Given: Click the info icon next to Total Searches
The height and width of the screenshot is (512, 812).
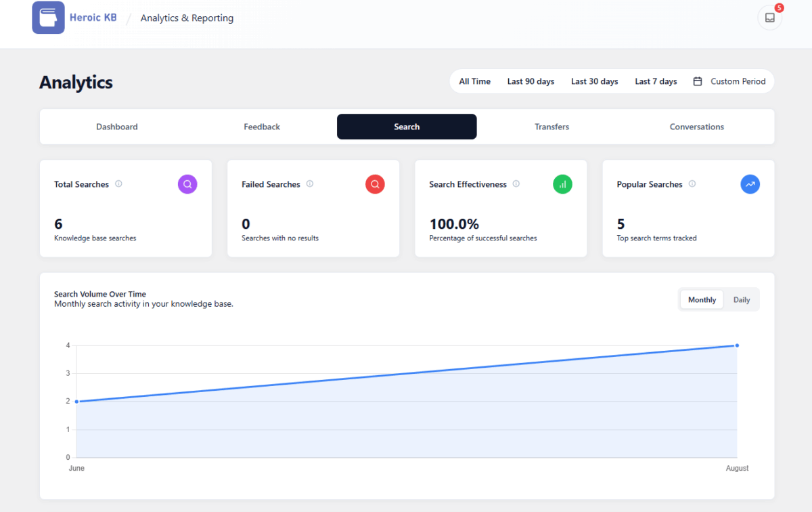Looking at the screenshot, I should click(x=118, y=184).
